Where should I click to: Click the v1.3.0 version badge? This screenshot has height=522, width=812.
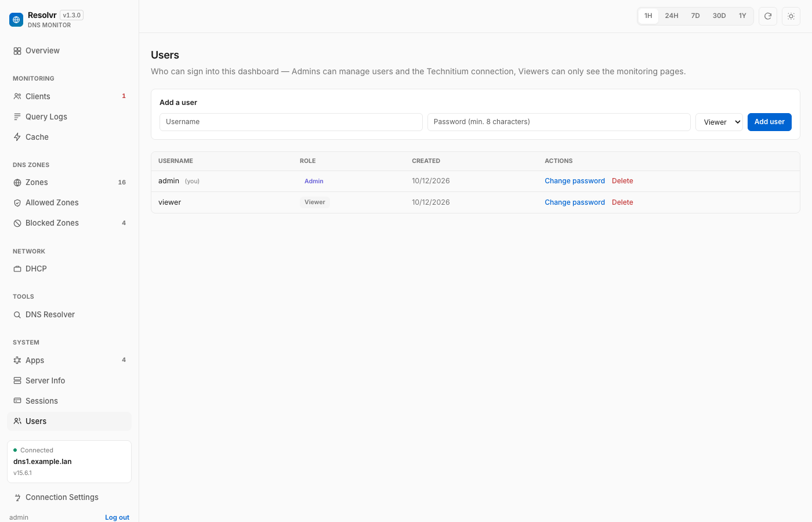point(72,15)
